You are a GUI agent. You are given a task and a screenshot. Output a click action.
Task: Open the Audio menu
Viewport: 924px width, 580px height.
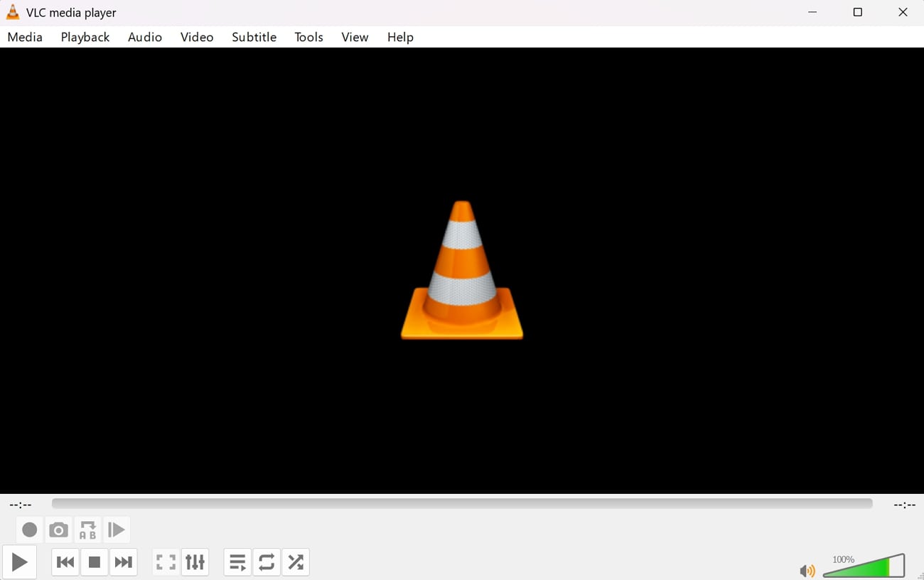click(x=145, y=37)
